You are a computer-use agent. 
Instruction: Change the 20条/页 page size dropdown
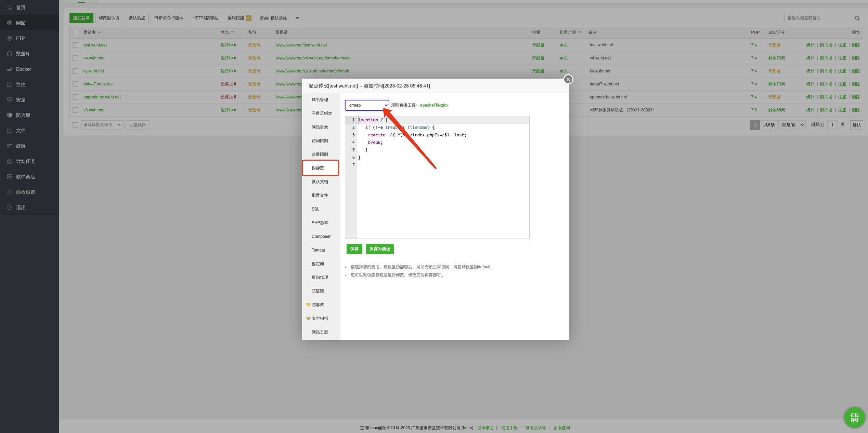(791, 125)
